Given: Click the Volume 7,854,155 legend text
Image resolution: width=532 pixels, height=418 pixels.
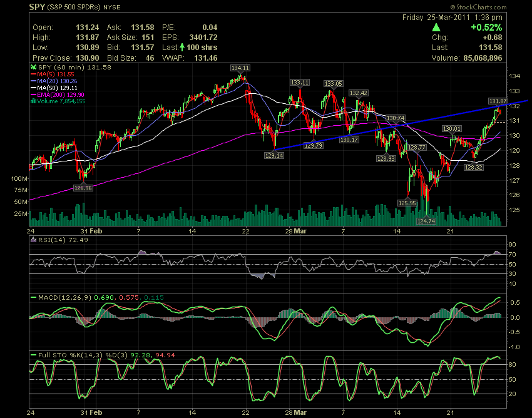Looking at the screenshot, I should click(61, 101).
